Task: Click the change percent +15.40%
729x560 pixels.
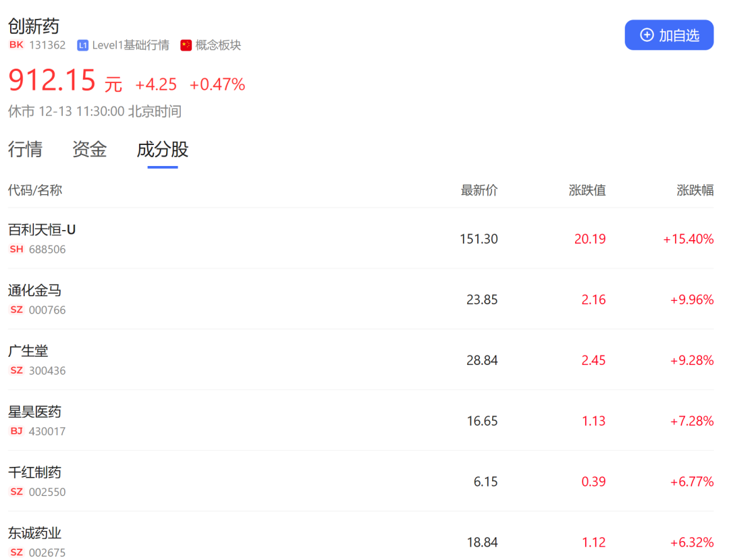Action: tap(688, 239)
